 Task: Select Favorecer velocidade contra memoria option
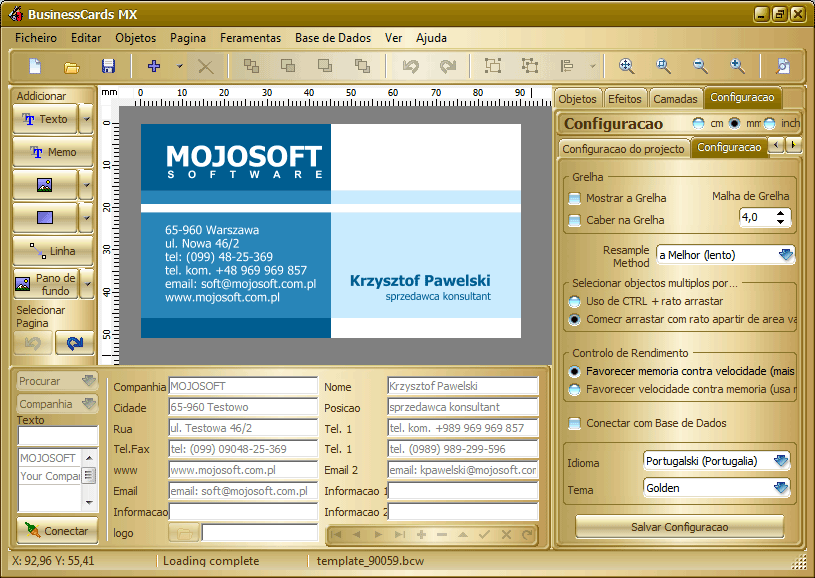pos(574,389)
